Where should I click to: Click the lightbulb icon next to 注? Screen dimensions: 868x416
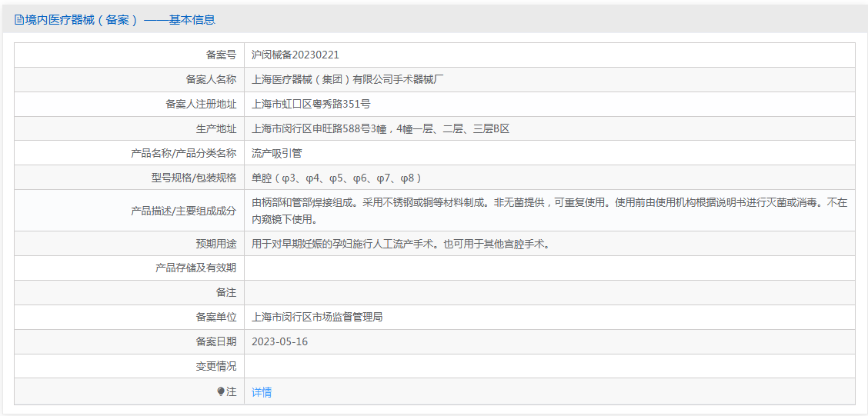[221, 391]
